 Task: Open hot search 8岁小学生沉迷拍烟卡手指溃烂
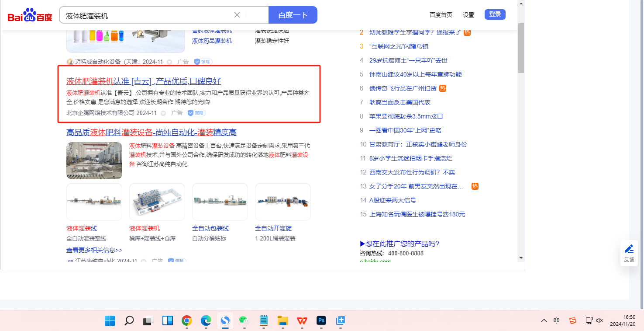point(411,158)
